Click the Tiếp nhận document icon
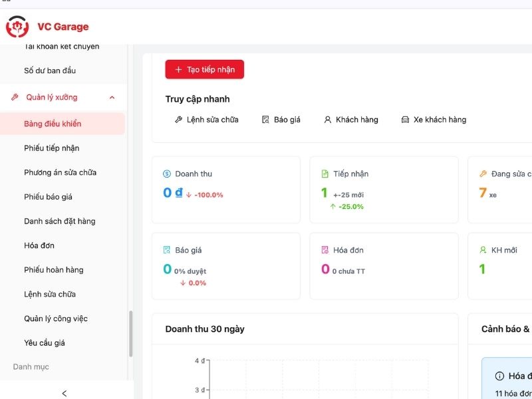532x399 pixels. click(x=325, y=174)
